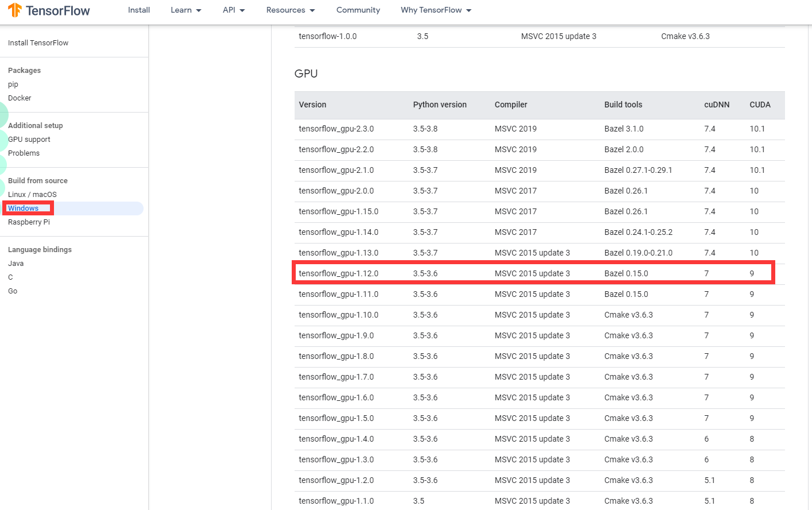Image resolution: width=812 pixels, height=510 pixels.
Task: Click Bazel 0.27.1-0.29.1 cell
Action: [638, 170]
